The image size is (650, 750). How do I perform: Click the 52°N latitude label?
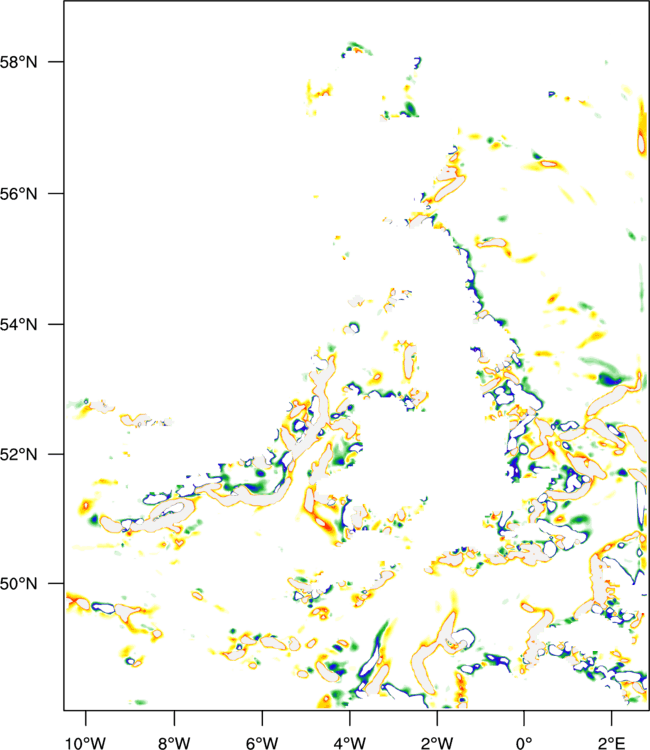(18, 454)
